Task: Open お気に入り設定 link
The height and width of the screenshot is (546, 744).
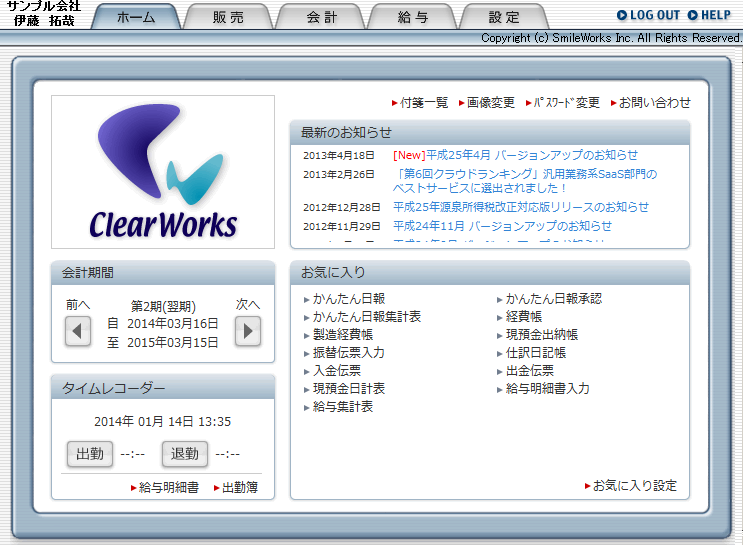Action: click(x=631, y=486)
